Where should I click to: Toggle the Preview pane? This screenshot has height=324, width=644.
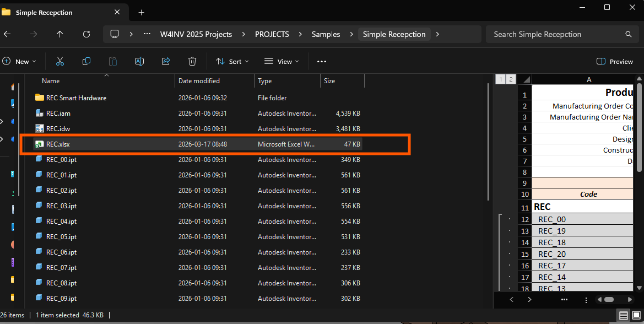pos(614,62)
